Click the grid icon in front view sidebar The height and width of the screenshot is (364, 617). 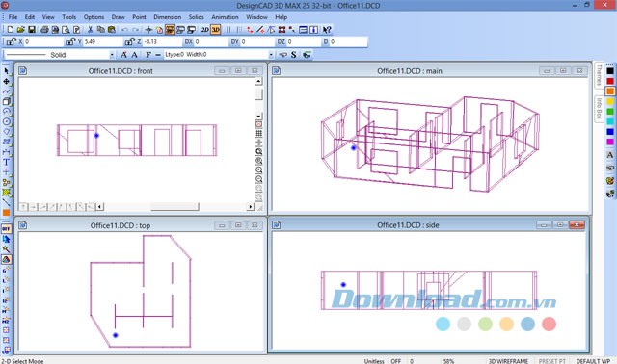pyautogui.click(x=258, y=134)
